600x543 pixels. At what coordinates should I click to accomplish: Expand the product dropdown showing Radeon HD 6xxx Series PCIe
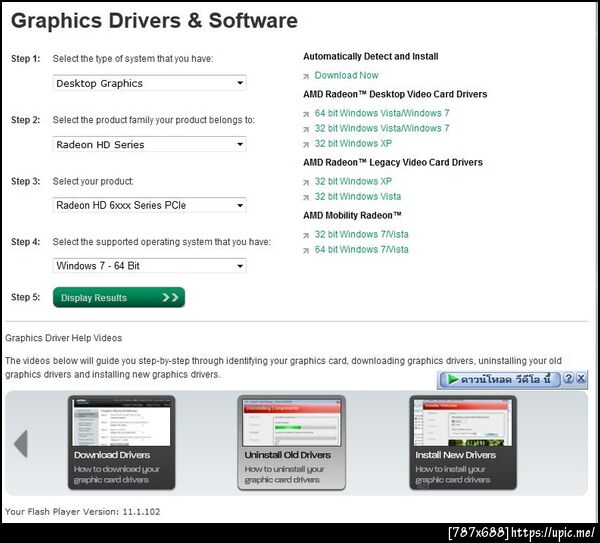(150, 205)
